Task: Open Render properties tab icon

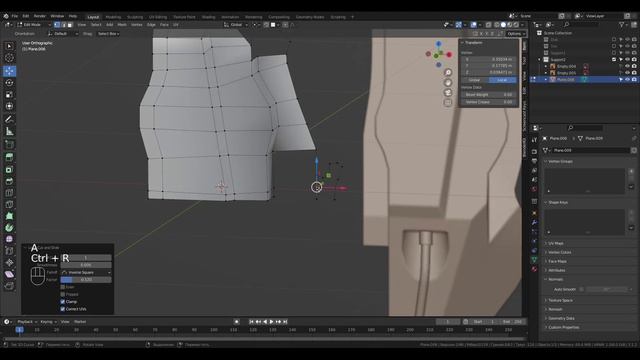Action: pyautogui.click(x=534, y=151)
